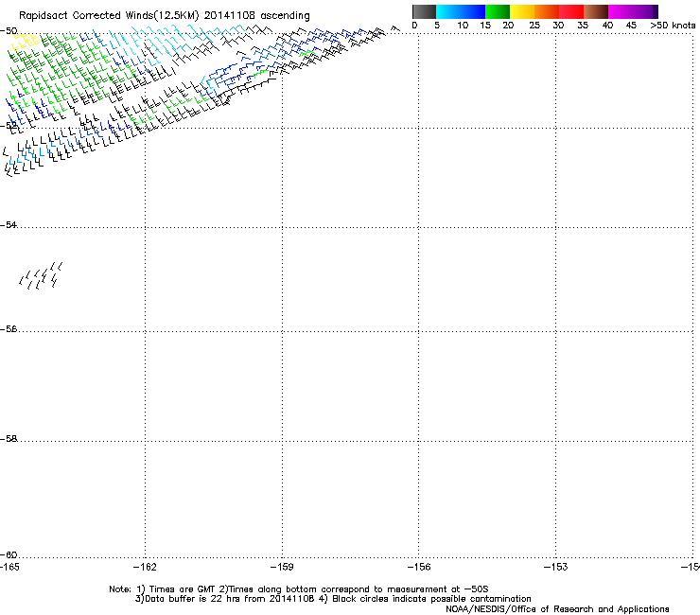Click the legend label '40'
This screenshot has width=700, height=615.
[607, 26]
